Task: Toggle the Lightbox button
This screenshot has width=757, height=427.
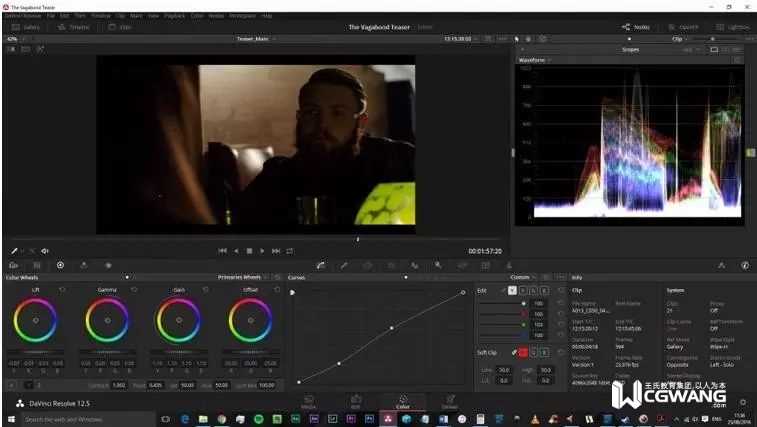Action: pos(733,27)
